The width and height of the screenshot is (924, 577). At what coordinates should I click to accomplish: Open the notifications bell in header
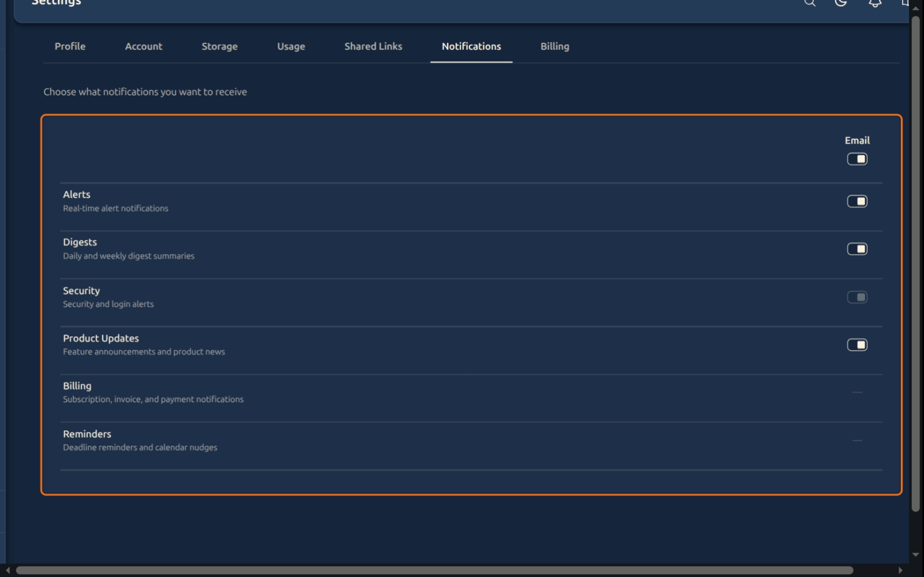875,3
